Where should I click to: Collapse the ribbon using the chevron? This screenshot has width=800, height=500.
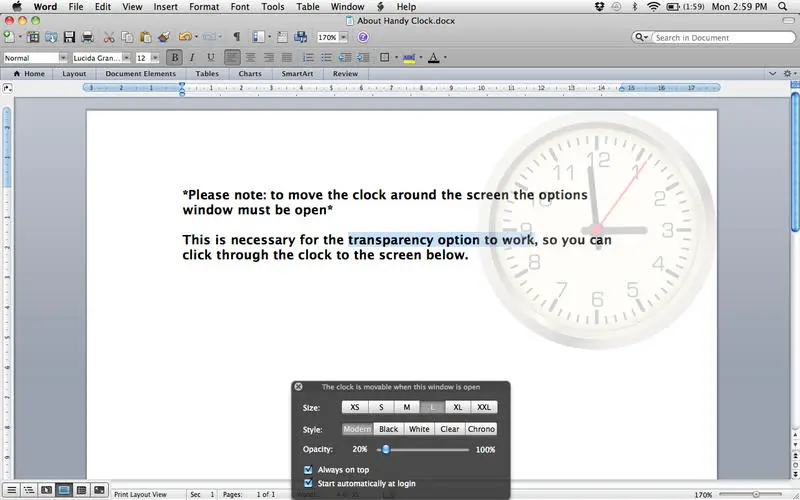(772, 73)
